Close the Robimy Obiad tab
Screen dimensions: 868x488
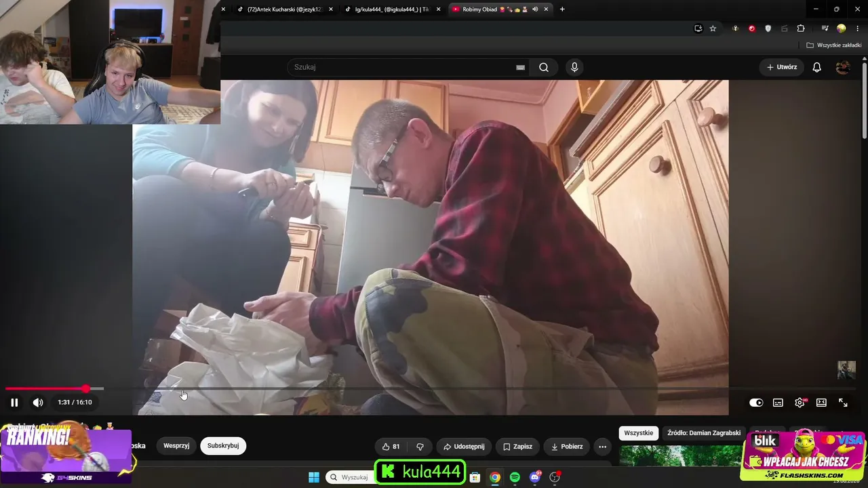(546, 9)
